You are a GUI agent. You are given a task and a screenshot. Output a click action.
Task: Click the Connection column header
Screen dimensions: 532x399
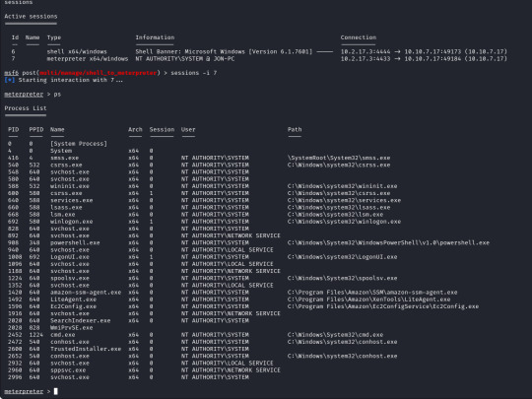tap(359, 37)
